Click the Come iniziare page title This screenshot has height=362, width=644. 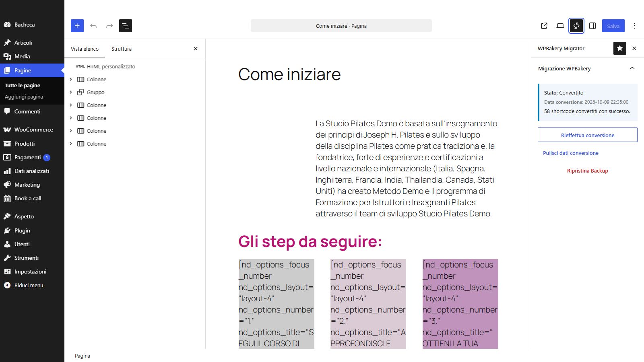(289, 74)
